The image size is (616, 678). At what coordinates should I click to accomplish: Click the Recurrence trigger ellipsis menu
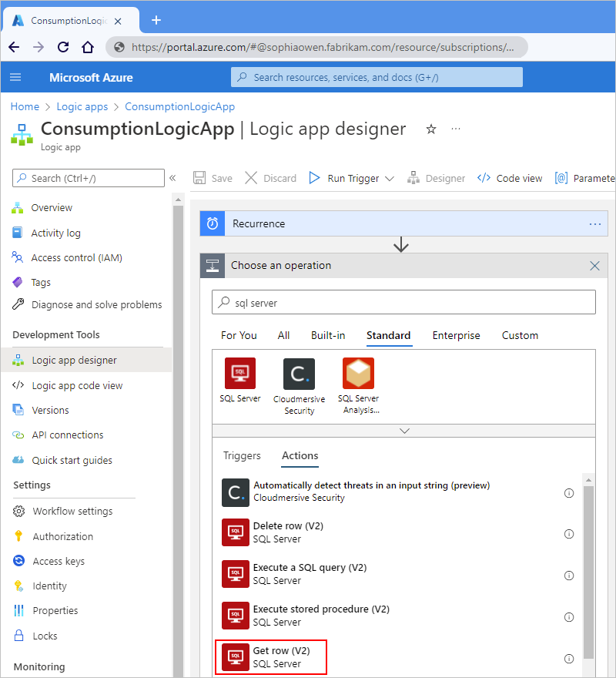pyautogui.click(x=594, y=224)
